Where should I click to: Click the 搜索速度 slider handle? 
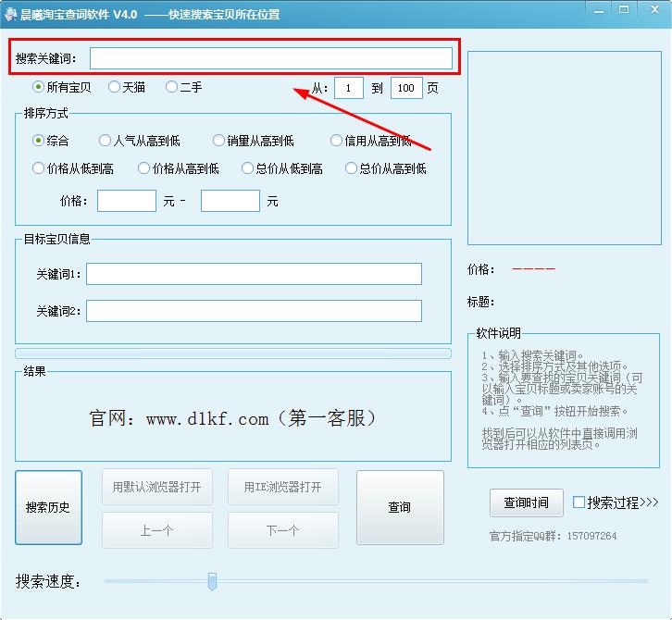click(x=212, y=581)
